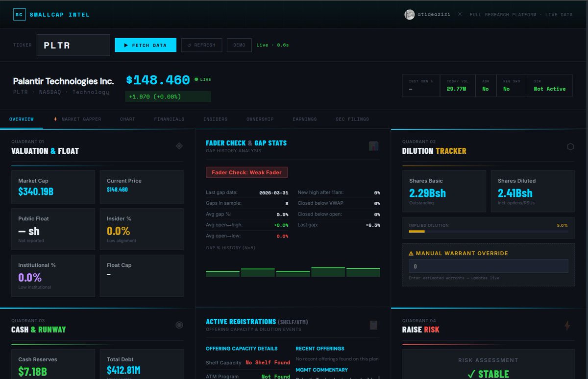Click the ADR No stat
Image resolution: width=588 pixels, height=379 pixels.
(x=485, y=86)
